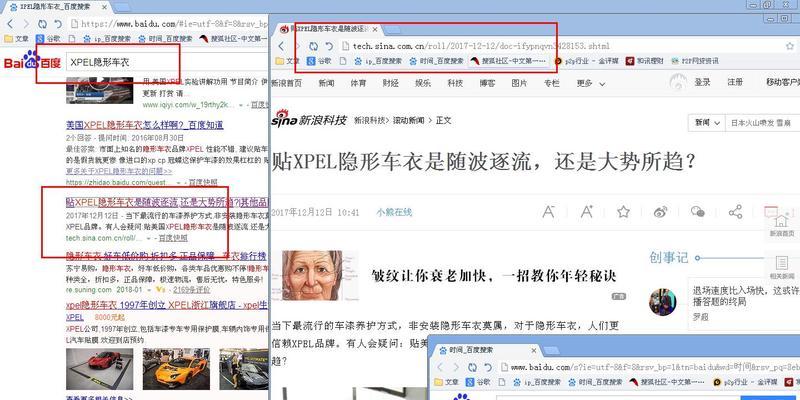Open 专栏 in Sina navigation bar
The height and width of the screenshot is (400, 800).
point(551,83)
